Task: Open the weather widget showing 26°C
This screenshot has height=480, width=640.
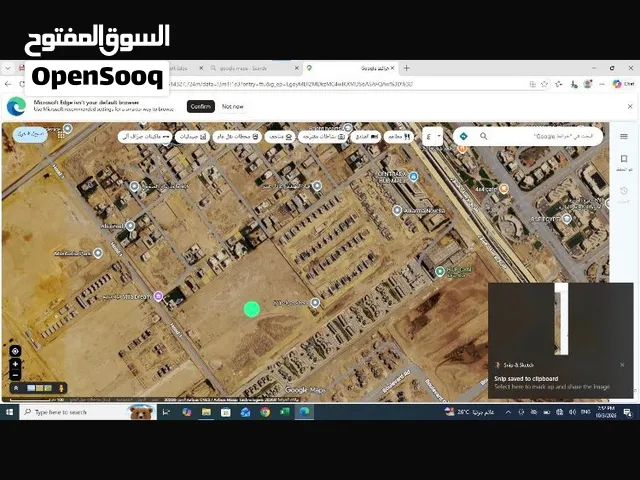Action: (x=469, y=412)
